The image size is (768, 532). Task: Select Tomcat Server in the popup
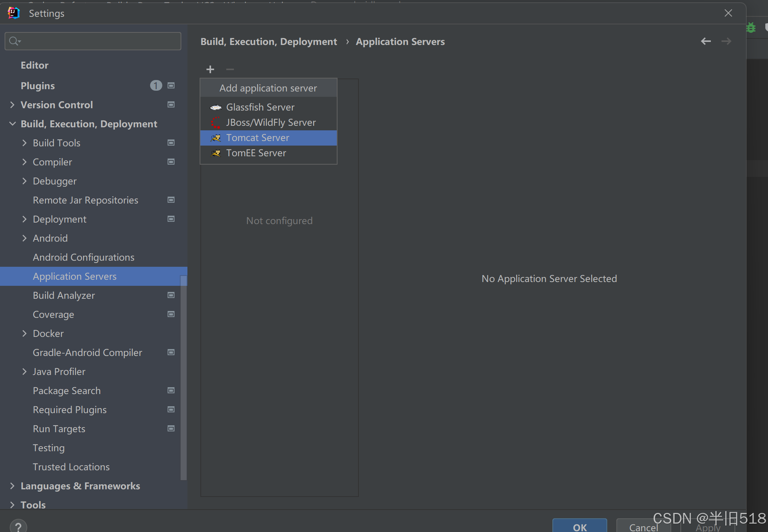pos(269,138)
